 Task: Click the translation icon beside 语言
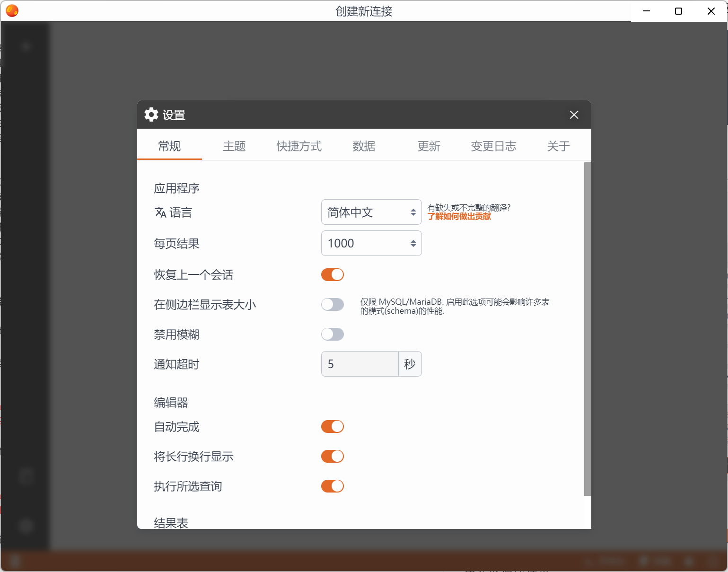coord(160,212)
